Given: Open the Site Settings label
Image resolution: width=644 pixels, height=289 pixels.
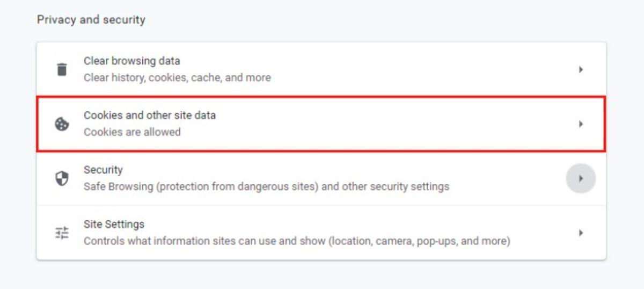Looking at the screenshot, I should 114,224.
